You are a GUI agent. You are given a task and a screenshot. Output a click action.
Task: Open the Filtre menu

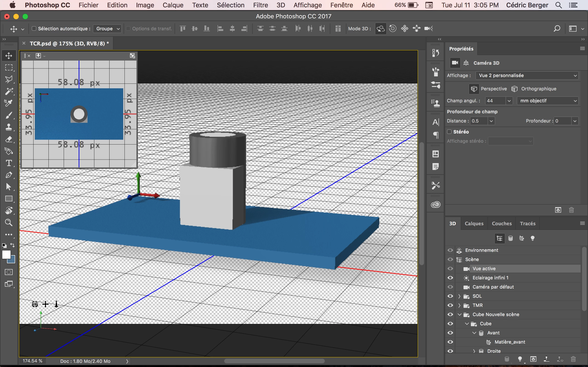(260, 5)
